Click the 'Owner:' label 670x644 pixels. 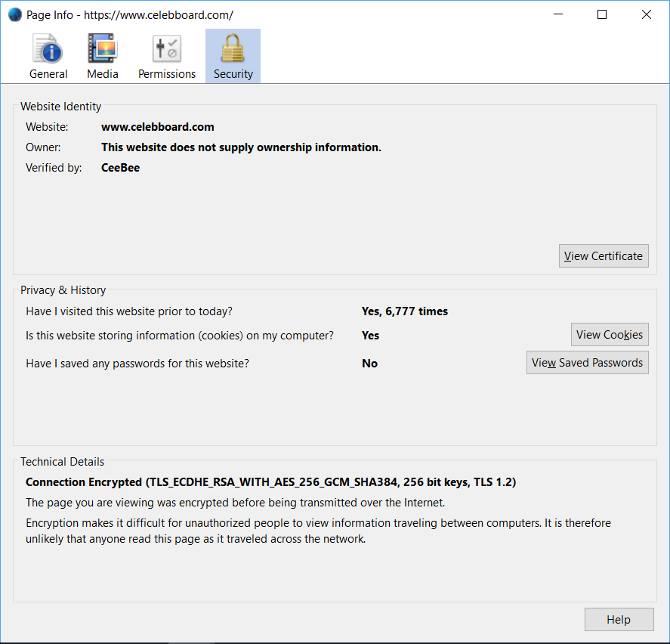[43, 147]
